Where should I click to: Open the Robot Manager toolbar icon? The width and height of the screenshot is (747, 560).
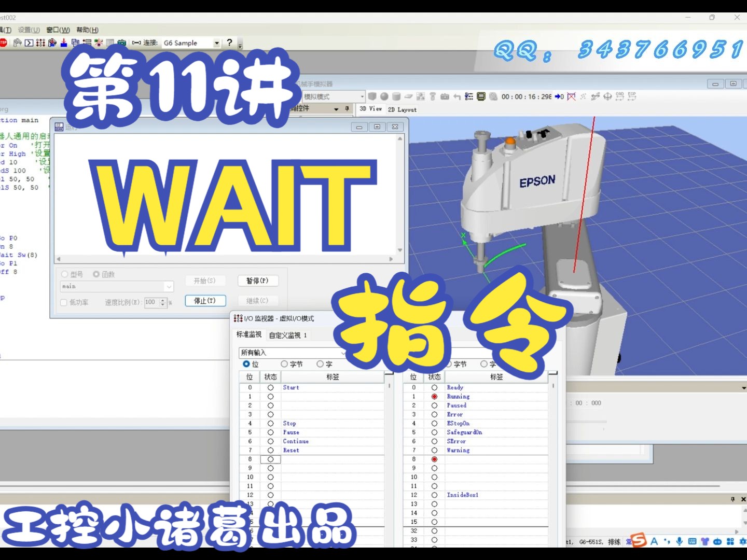18,43
